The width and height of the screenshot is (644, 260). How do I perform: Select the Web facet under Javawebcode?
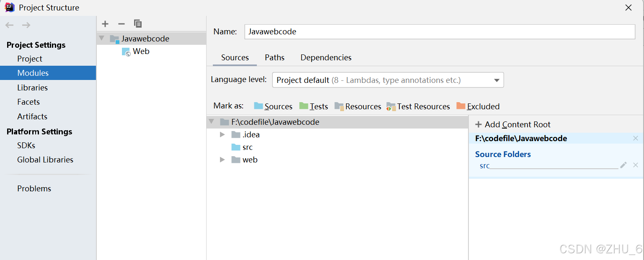[x=141, y=51]
